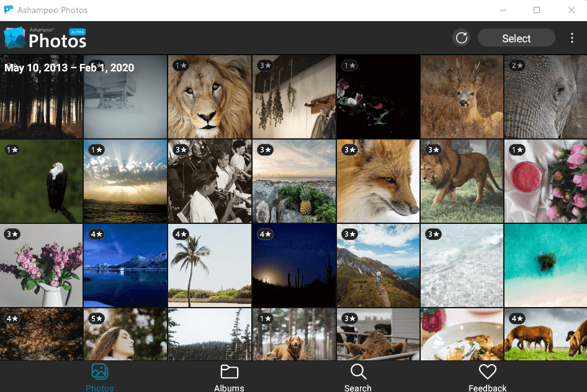Image resolution: width=587 pixels, height=392 pixels.
Task: Click the 3-star badge on the lilac bouquet photo
Action: click(12, 234)
